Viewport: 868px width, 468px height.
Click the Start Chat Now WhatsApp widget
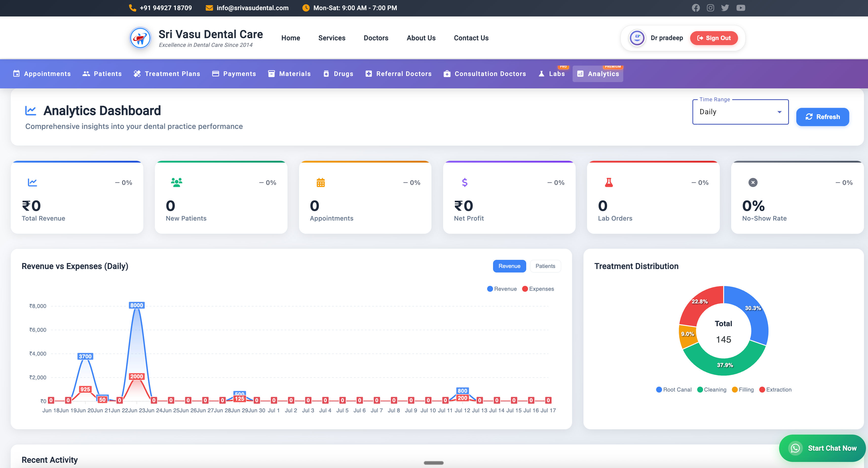822,448
